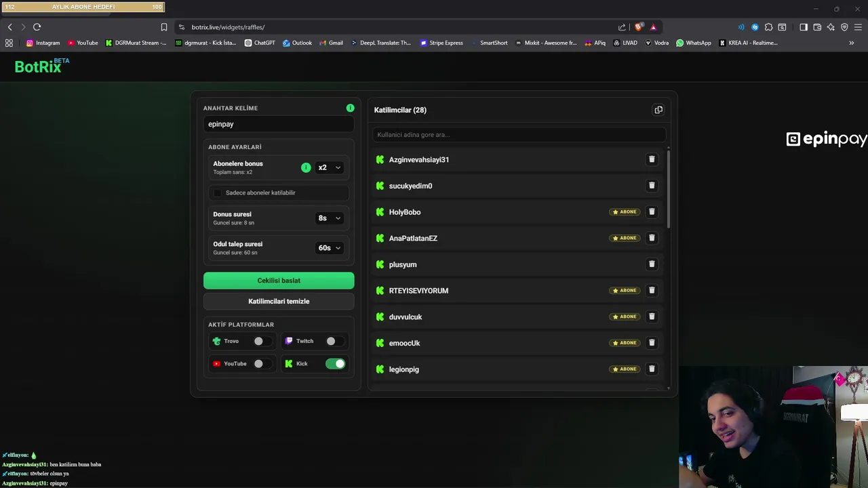This screenshot has height=488, width=868.
Task: Enable the YouTube platform toggle
Action: (x=262, y=363)
